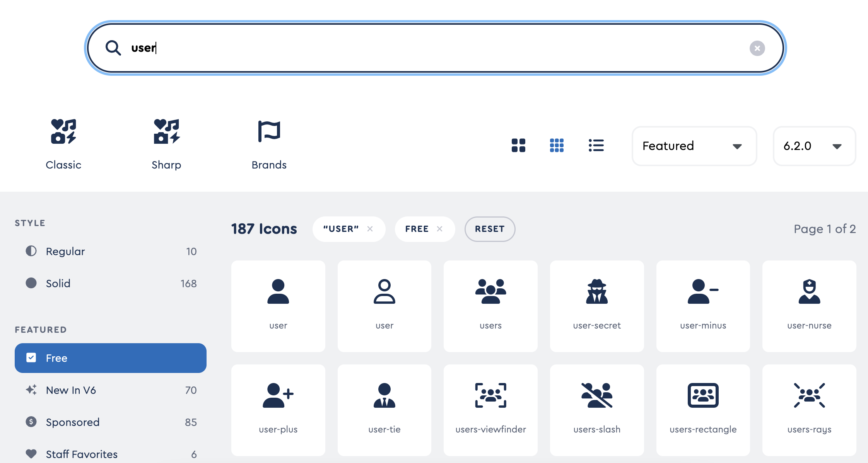This screenshot has height=463, width=868.
Task: Open the user-tie icon card
Action: click(x=384, y=410)
